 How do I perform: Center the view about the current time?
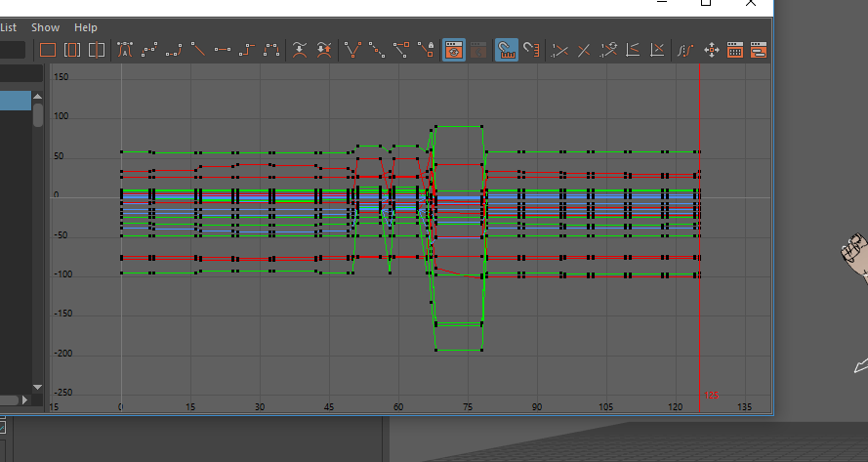pos(97,51)
